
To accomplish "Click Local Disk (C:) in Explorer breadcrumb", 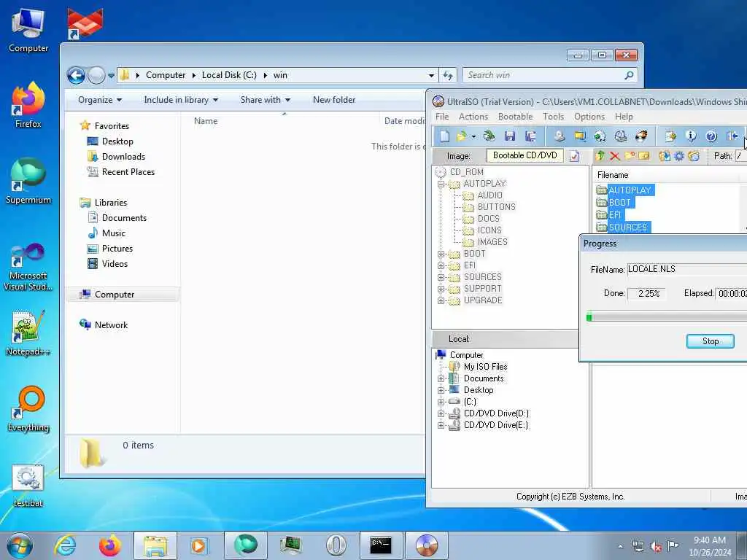I will 228,75.
